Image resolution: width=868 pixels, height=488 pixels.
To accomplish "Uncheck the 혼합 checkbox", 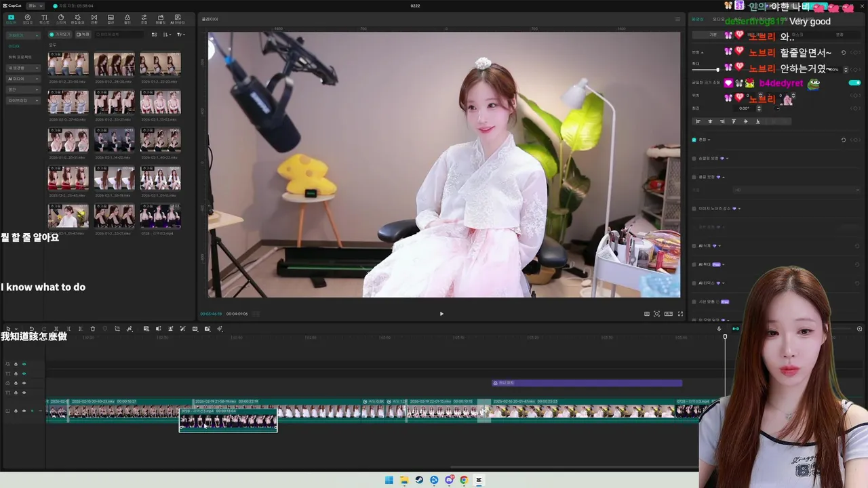I will click(694, 140).
